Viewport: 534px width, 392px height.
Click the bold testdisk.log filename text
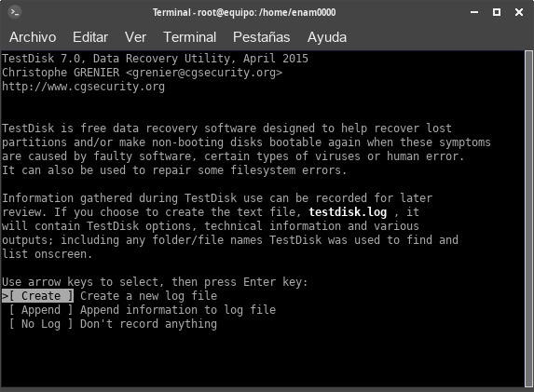348,212
